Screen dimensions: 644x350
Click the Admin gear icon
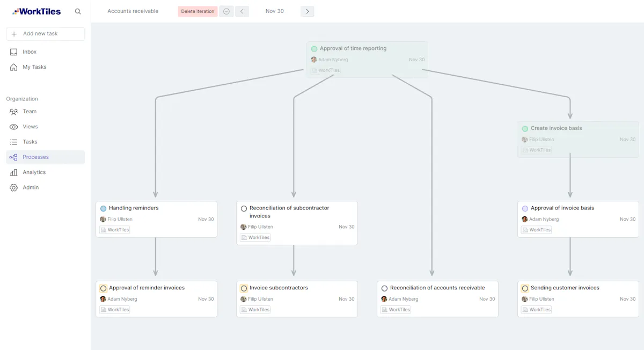tap(13, 187)
